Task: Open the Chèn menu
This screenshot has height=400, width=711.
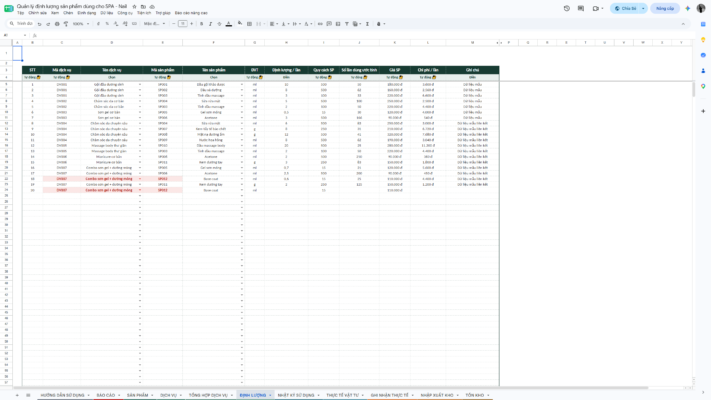Action: tap(68, 13)
